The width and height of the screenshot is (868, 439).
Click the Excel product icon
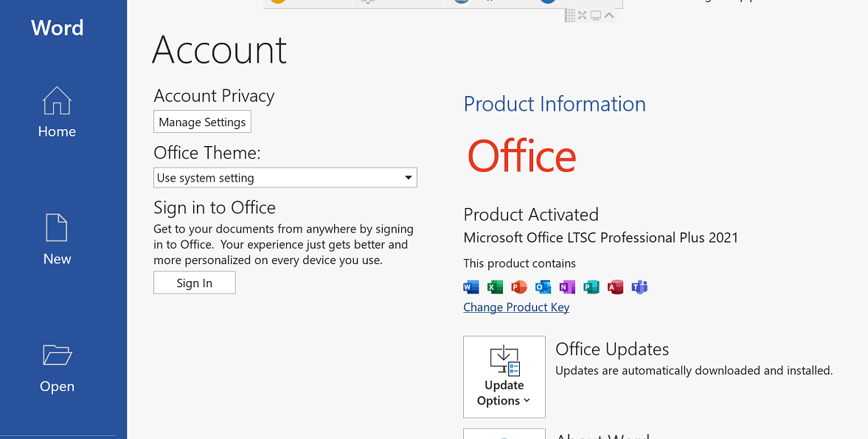pos(495,287)
